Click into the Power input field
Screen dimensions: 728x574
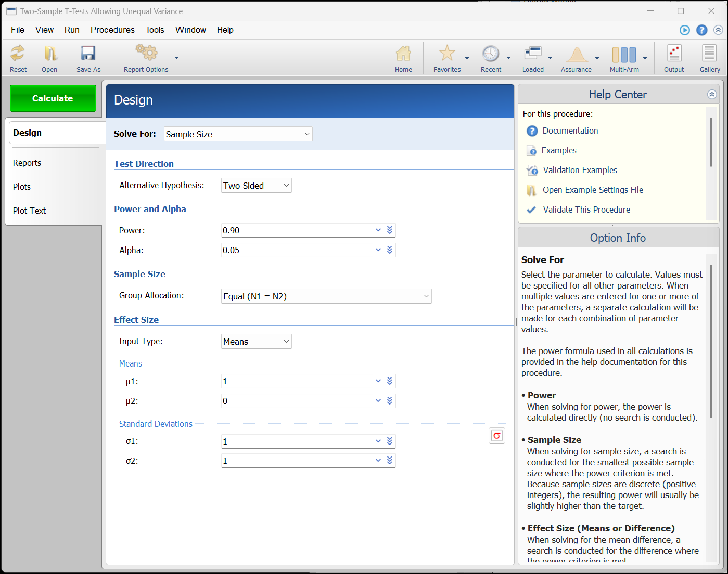click(x=297, y=230)
